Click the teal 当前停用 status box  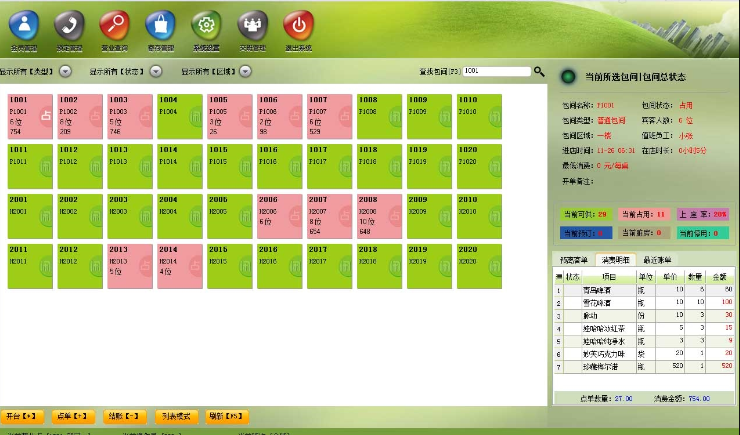click(x=703, y=233)
